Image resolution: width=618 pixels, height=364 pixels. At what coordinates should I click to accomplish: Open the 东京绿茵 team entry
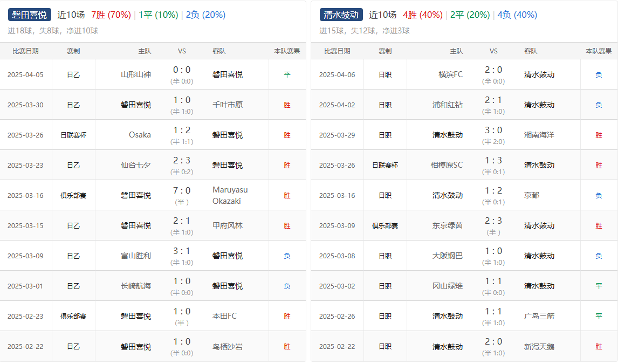[448, 225]
